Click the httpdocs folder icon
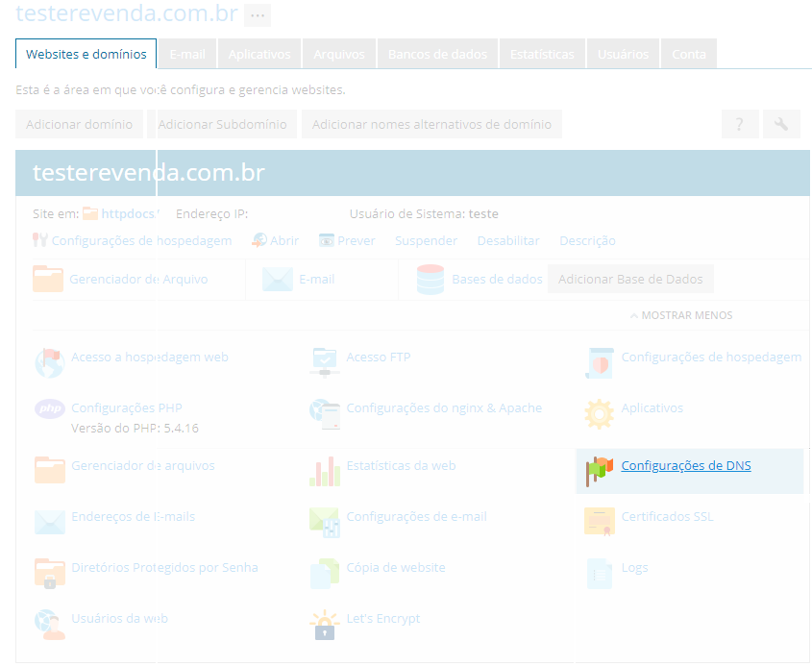The image size is (812, 666). click(x=90, y=213)
